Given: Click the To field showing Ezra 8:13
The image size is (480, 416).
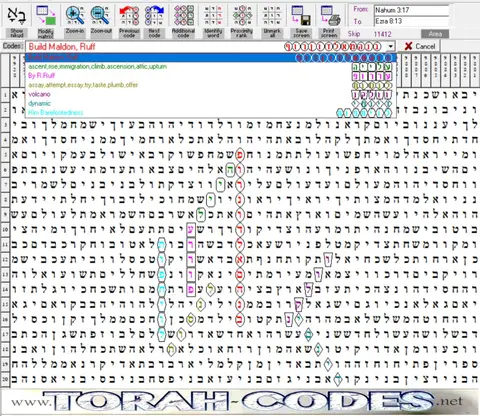Looking at the screenshot, I should 411,21.
